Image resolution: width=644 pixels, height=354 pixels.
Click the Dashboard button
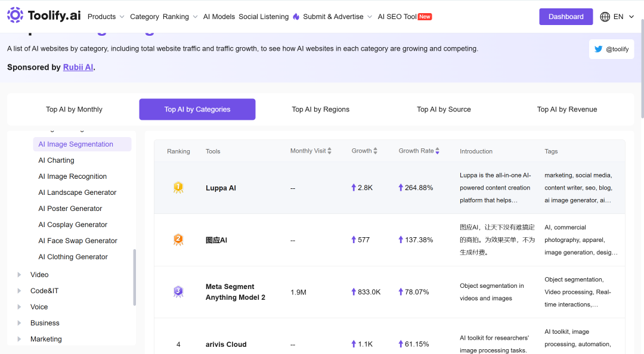click(566, 17)
